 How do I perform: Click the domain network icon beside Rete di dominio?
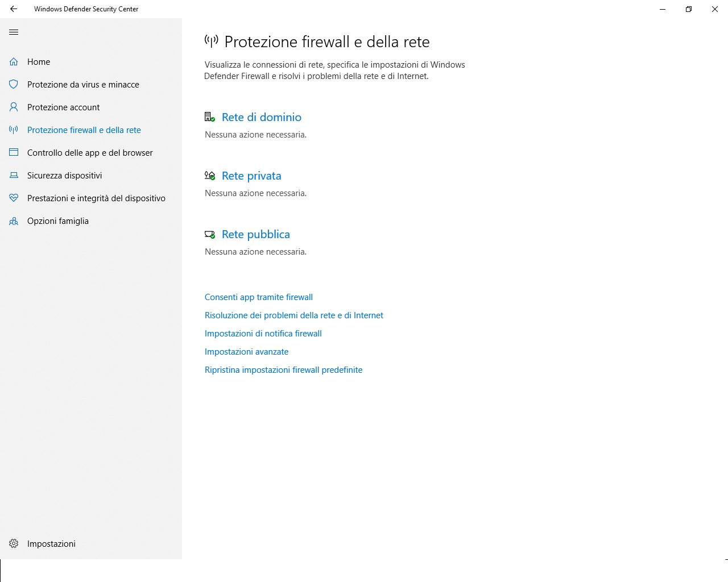pyautogui.click(x=210, y=117)
